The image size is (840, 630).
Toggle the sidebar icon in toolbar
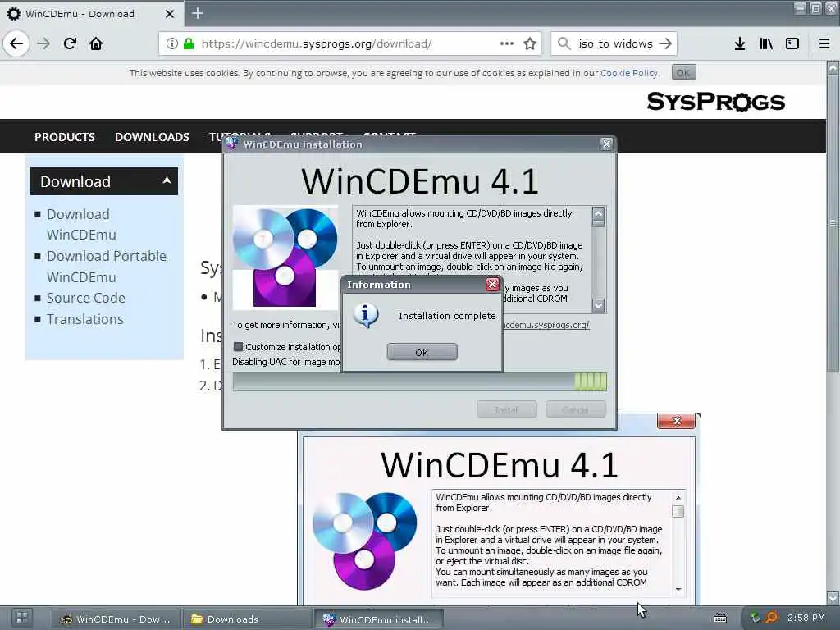pos(792,43)
